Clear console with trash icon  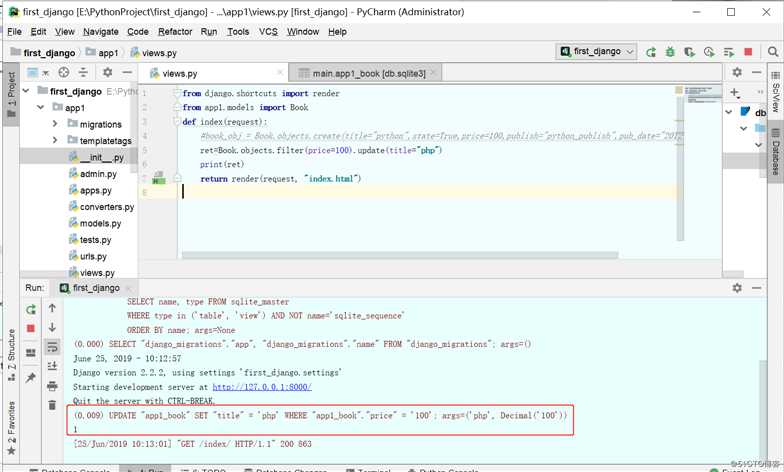[52, 405]
